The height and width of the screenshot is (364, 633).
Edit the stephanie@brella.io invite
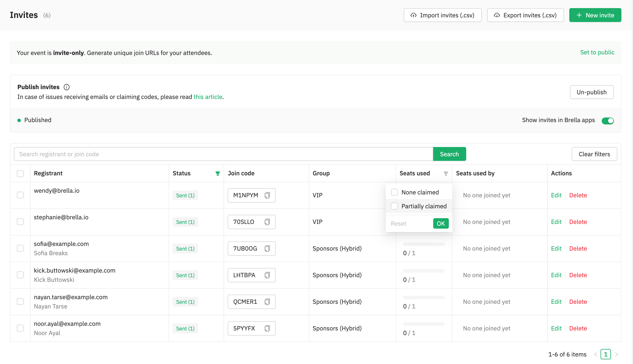(556, 222)
